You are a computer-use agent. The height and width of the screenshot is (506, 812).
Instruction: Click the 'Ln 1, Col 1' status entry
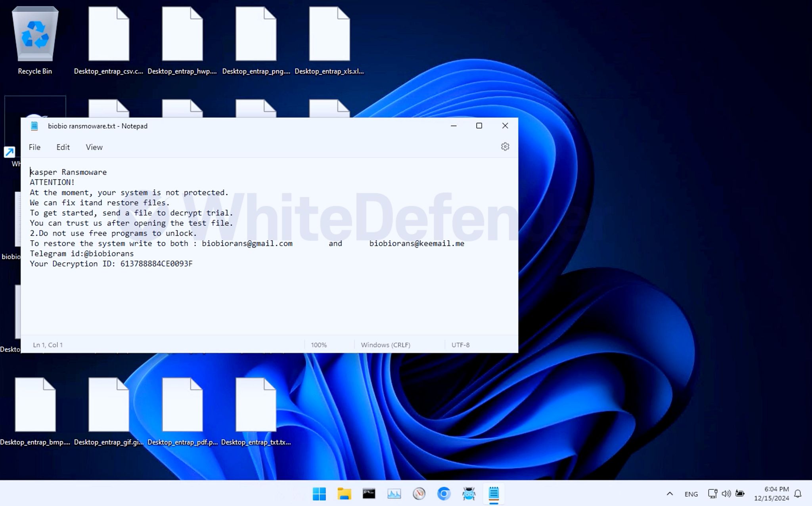tap(48, 345)
